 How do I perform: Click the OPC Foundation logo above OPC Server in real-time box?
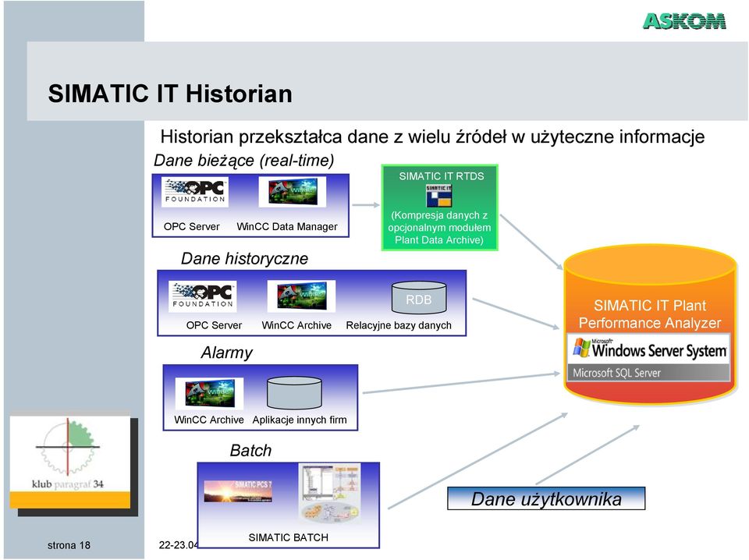click(195, 192)
